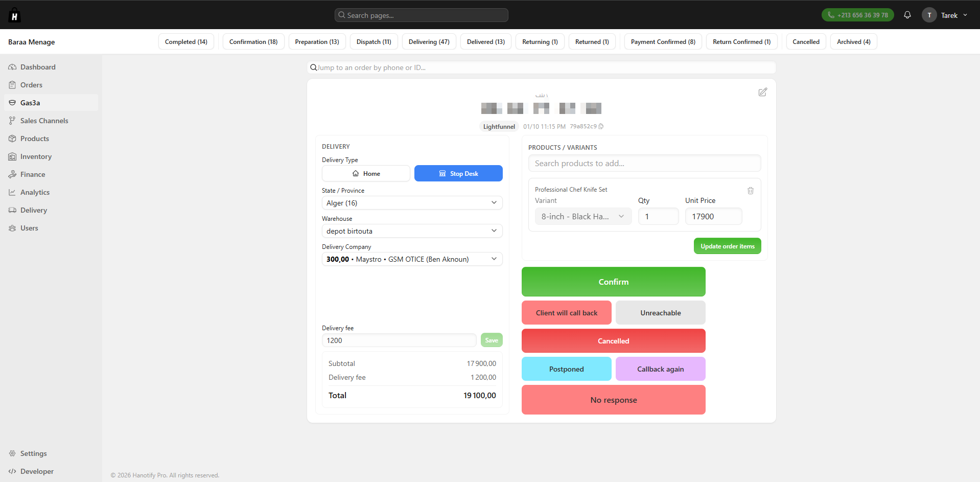The width and height of the screenshot is (980, 482).
Task: Expand the Delivery Company dropdown
Action: click(412, 259)
